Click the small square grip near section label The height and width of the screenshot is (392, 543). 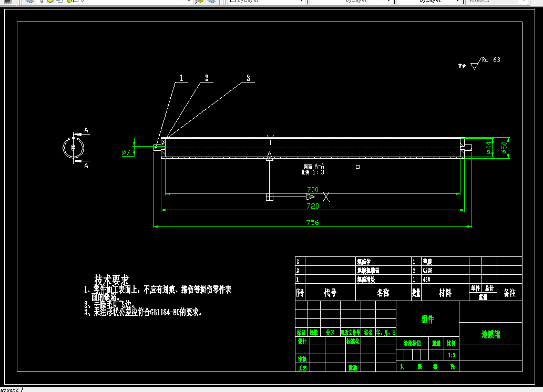click(x=358, y=167)
